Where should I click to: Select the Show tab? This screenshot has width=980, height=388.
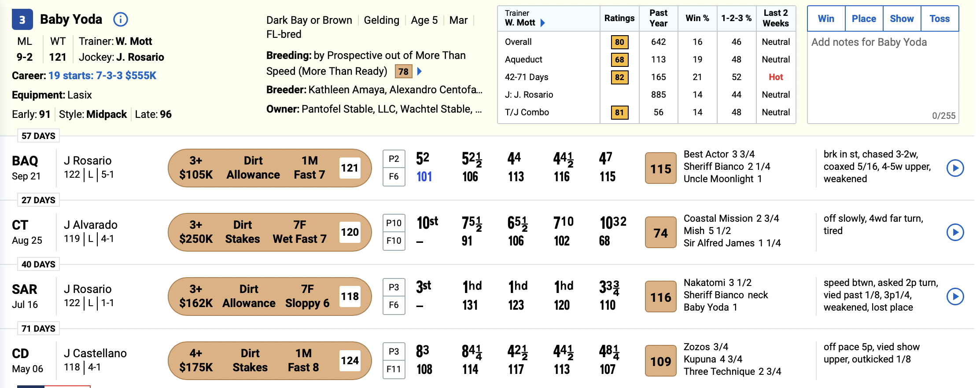pyautogui.click(x=902, y=19)
